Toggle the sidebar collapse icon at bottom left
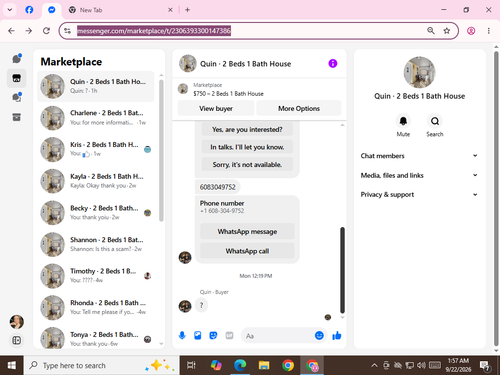The image size is (500, 375). (17, 340)
